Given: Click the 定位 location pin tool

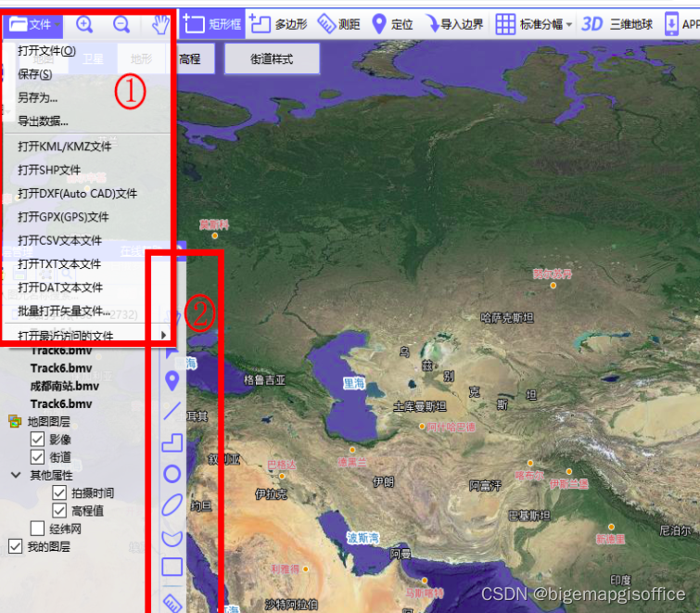Looking at the screenshot, I should tap(392, 24).
